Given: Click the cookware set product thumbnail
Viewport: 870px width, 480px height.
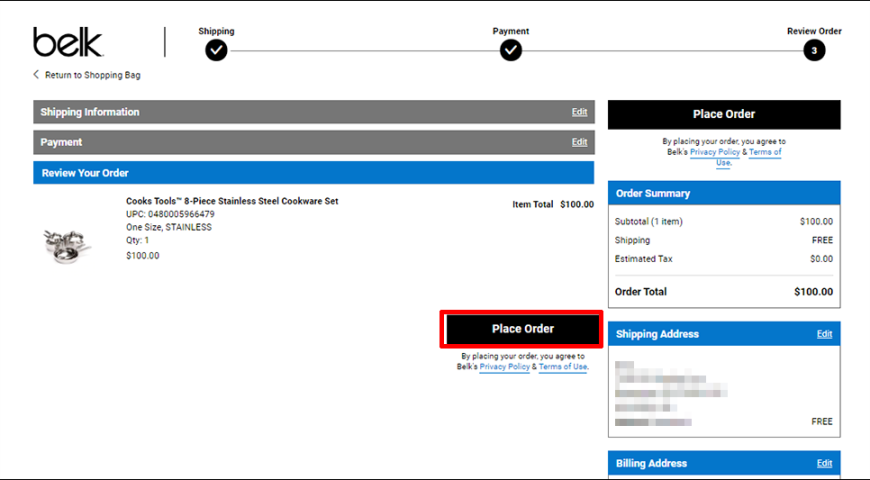Looking at the screenshot, I should tap(67, 245).
